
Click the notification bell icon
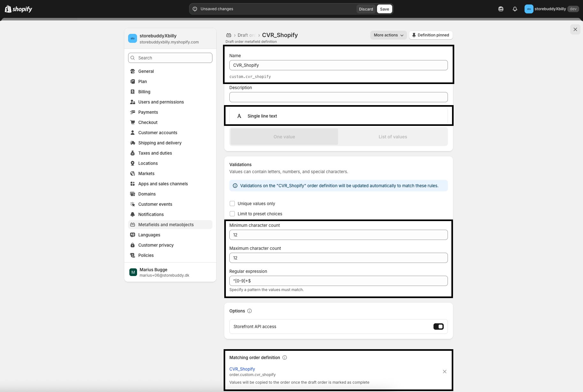(x=515, y=9)
